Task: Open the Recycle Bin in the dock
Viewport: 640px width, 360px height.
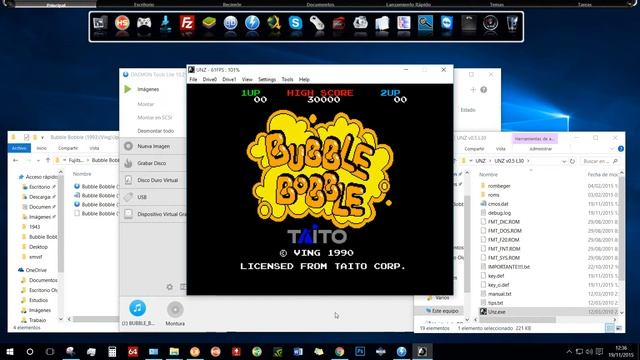Action: (512, 23)
